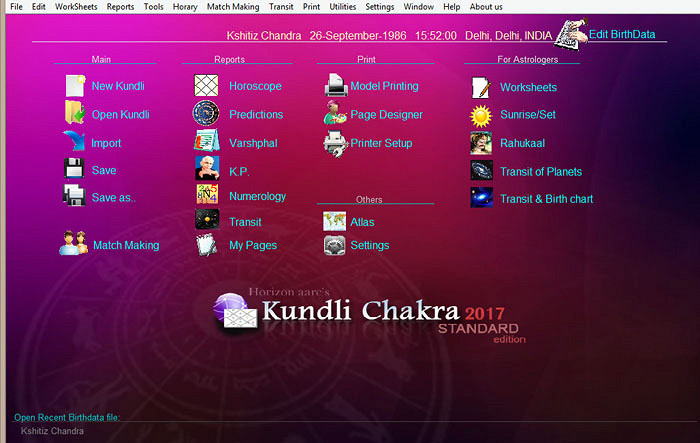Click the Printer Setup wrench icon
Image resolution: width=700 pixels, height=443 pixels.
coord(336,144)
